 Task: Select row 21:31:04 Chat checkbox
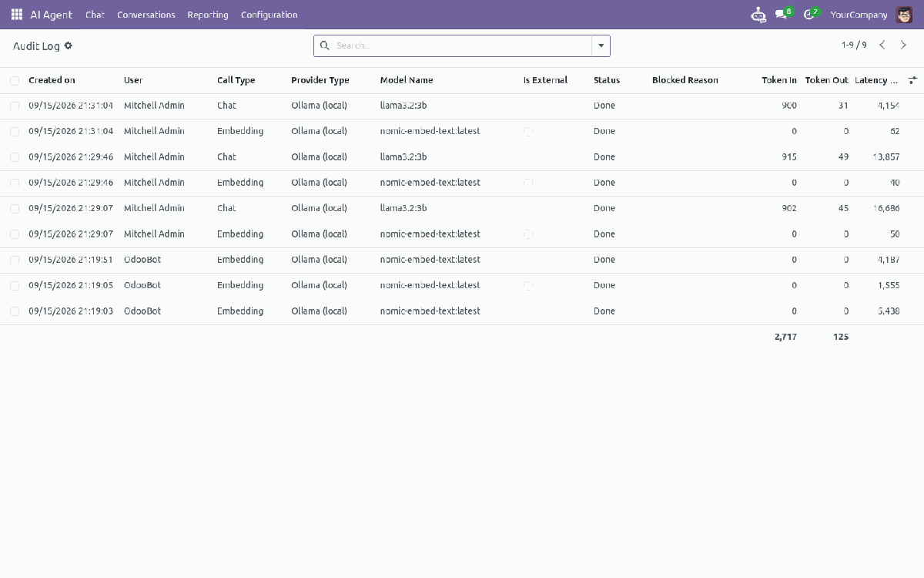tap(15, 106)
